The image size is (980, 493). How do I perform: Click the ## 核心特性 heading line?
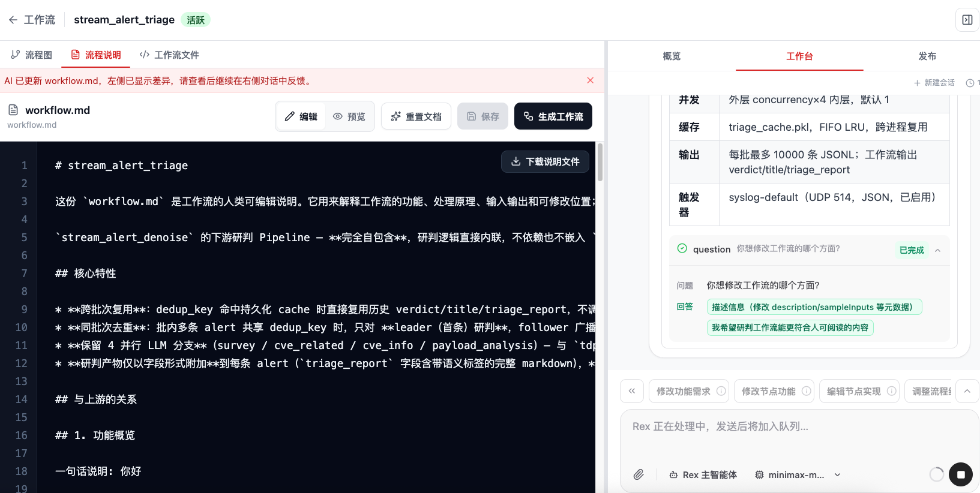(x=85, y=273)
